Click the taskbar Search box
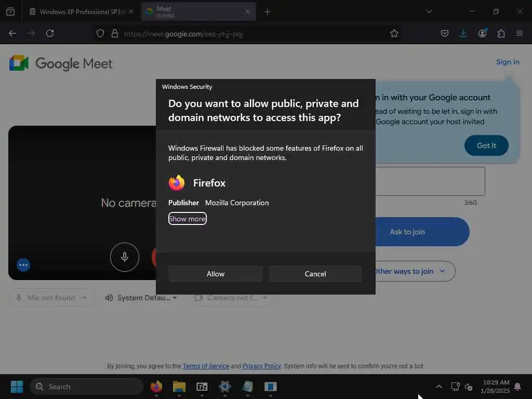 coord(87,387)
